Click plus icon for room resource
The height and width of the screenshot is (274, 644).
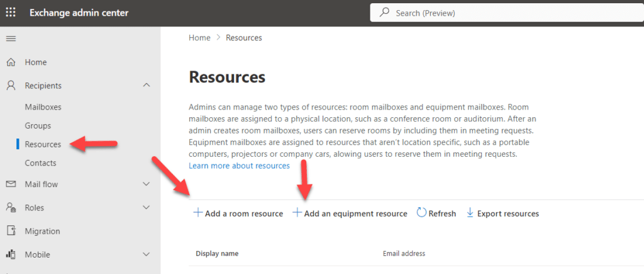pyautogui.click(x=198, y=213)
